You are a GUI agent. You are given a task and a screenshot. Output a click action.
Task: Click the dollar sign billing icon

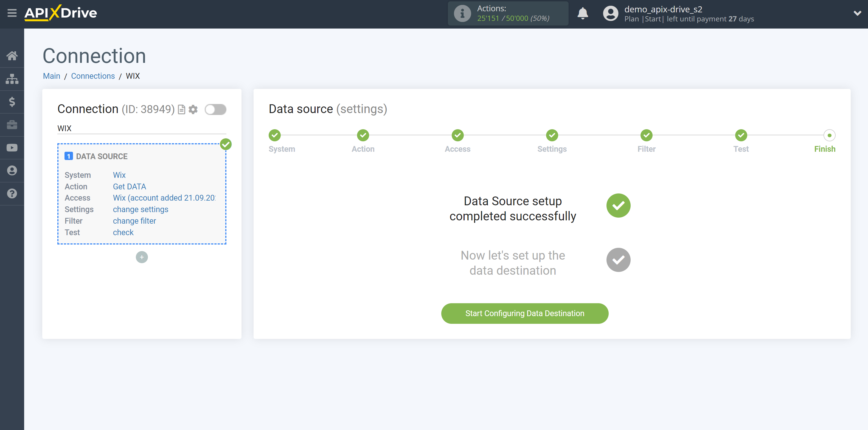[x=12, y=102]
